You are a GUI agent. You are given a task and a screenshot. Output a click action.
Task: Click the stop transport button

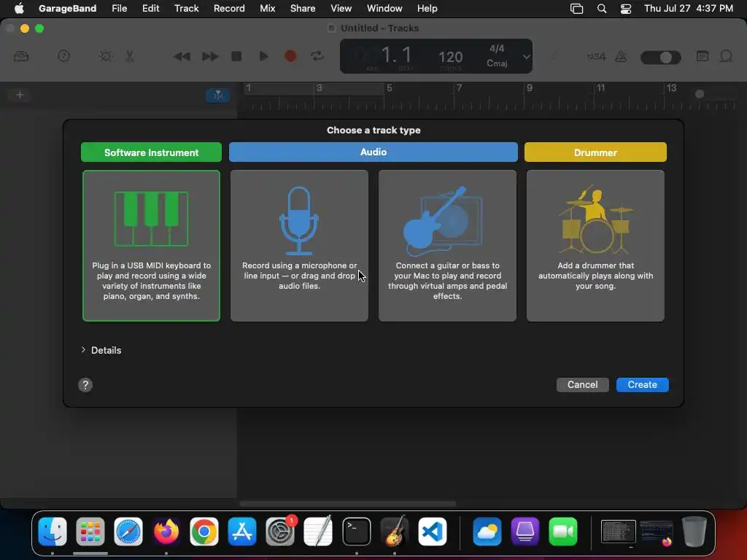click(x=236, y=56)
